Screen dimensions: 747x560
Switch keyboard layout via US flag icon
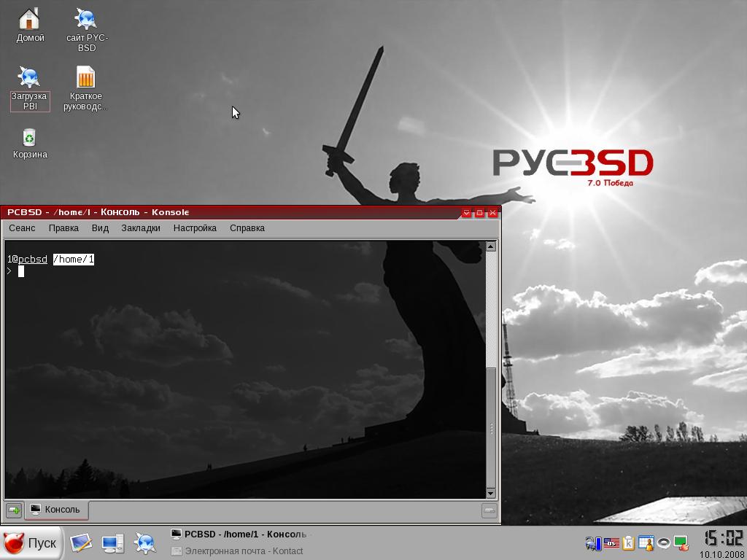(611, 542)
